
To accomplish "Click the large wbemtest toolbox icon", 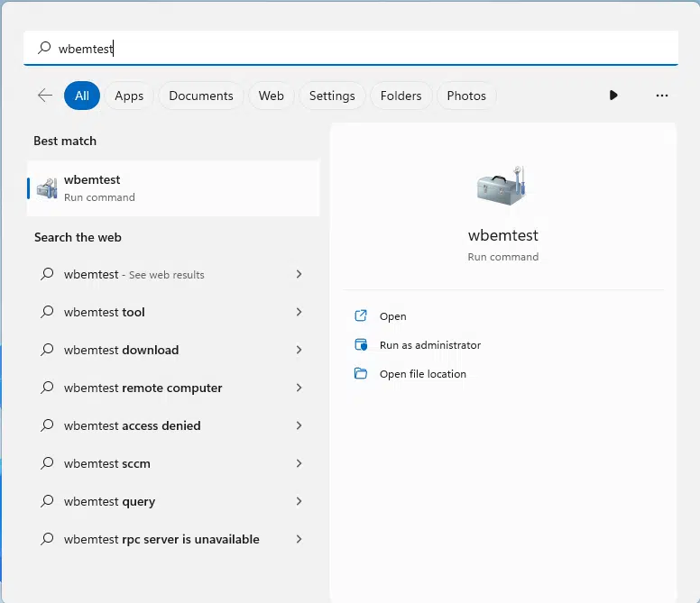I will pos(502,186).
